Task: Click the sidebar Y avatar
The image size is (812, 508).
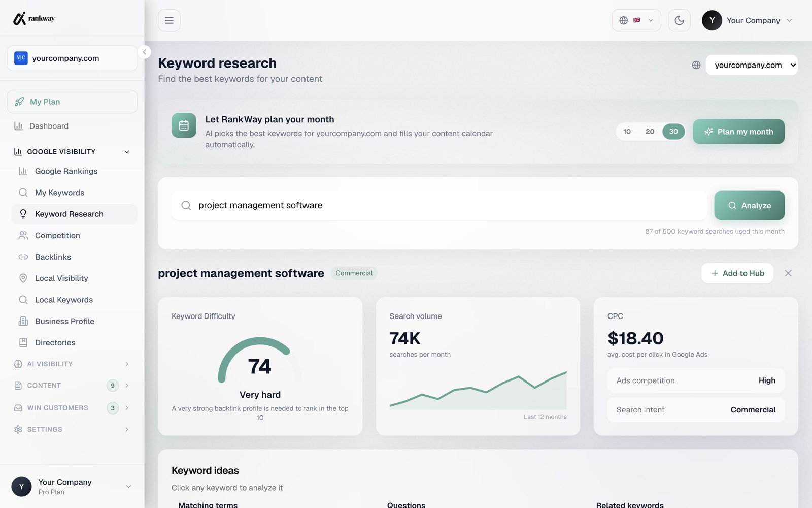Action: 21,487
